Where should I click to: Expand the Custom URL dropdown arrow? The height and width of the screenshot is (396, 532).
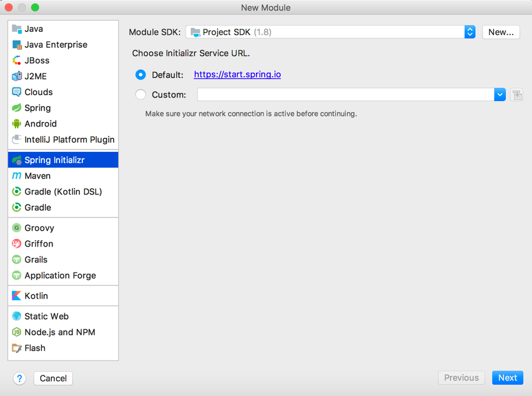coord(499,95)
